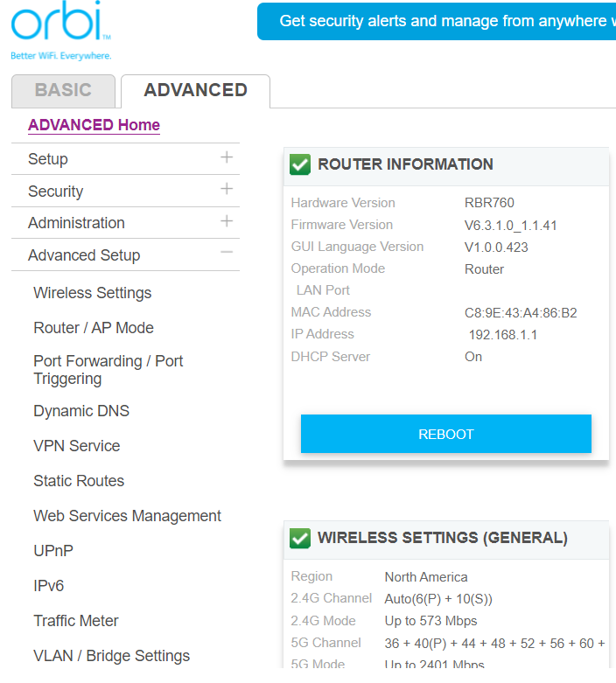Expand the Administration plus icon
This screenshot has width=616, height=683.
coord(227,221)
